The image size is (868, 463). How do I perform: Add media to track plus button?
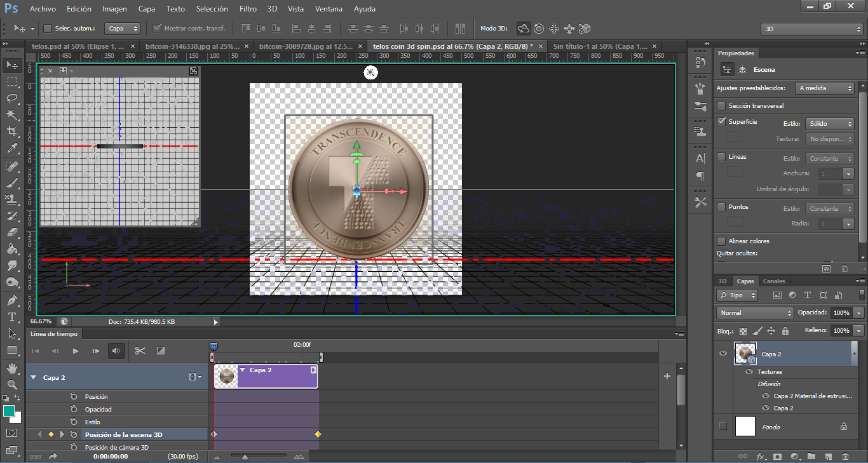pos(667,376)
